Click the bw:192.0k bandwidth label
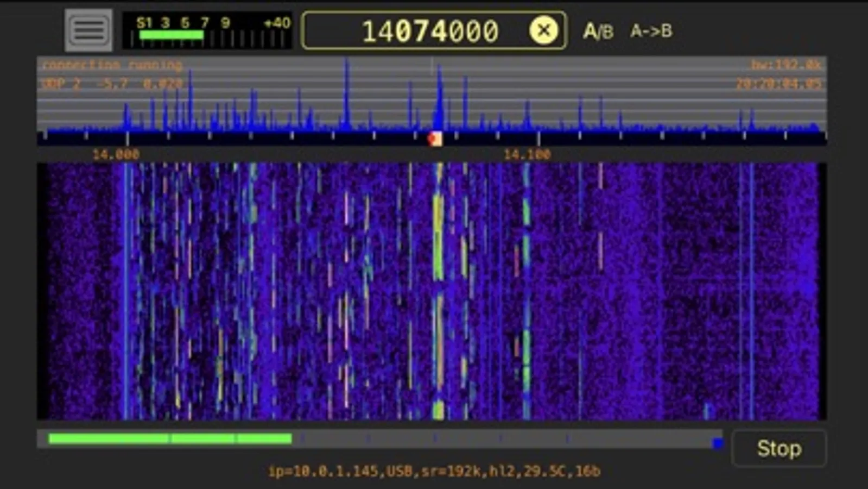Screen dimensions: 868x489 pyautogui.click(x=786, y=65)
